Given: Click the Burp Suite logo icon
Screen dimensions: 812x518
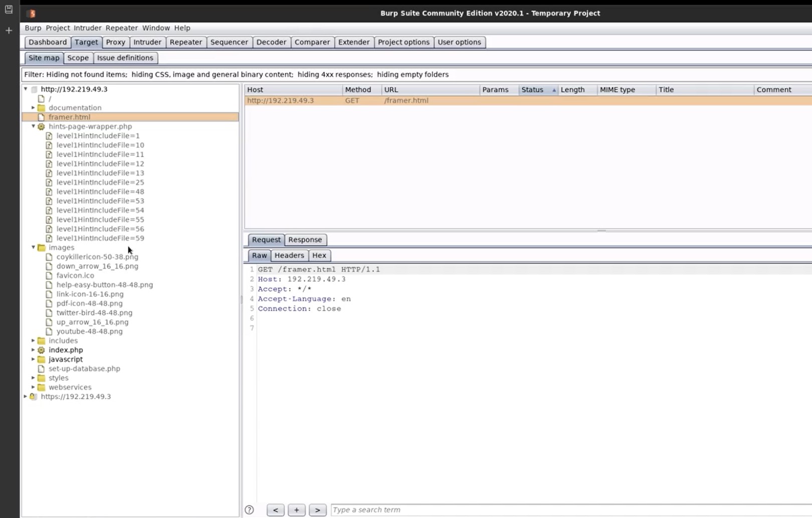Looking at the screenshot, I should pyautogui.click(x=32, y=14).
